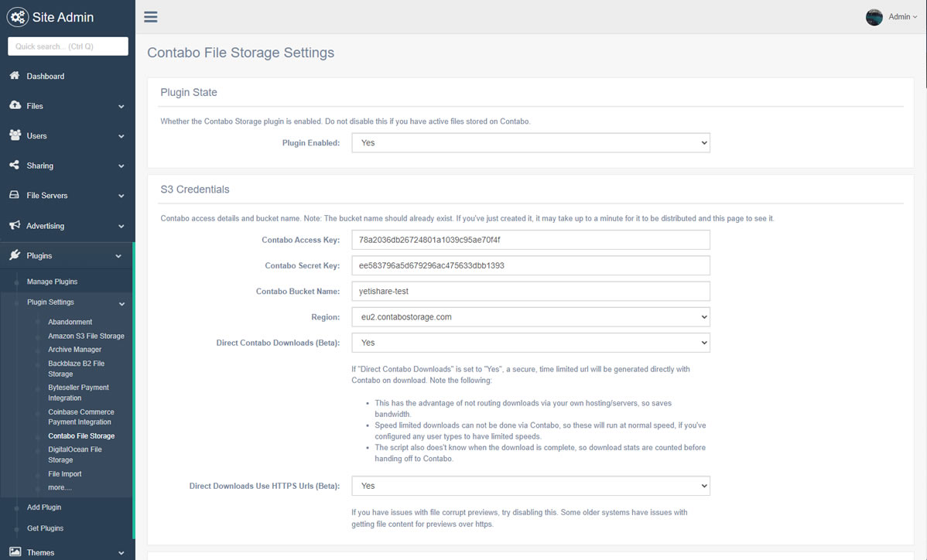Click the S3 Credentials section heading
This screenshot has height=560, width=927.
[x=194, y=190]
